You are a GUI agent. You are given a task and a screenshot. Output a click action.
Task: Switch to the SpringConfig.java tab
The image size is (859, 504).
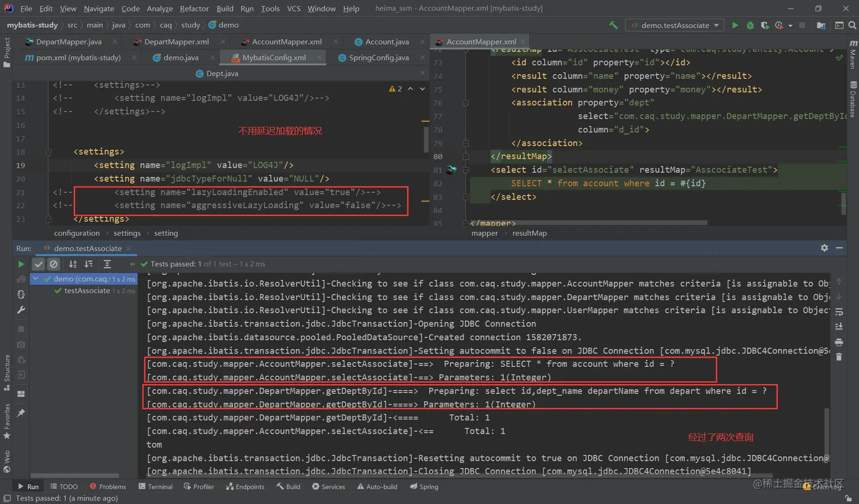click(x=378, y=57)
